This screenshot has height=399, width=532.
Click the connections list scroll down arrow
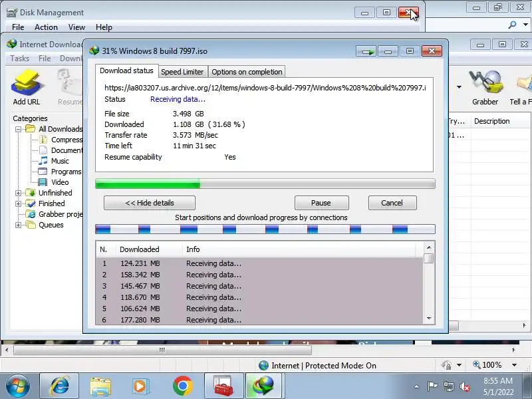(x=429, y=319)
